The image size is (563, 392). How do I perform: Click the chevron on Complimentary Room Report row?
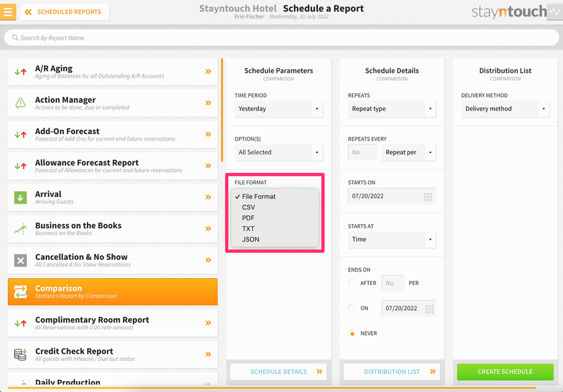pyautogui.click(x=208, y=323)
